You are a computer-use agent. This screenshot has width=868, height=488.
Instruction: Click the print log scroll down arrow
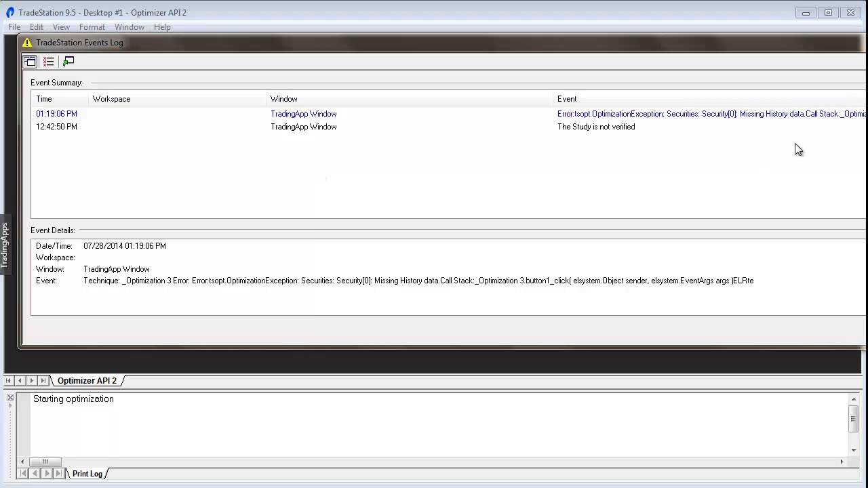[853, 450]
